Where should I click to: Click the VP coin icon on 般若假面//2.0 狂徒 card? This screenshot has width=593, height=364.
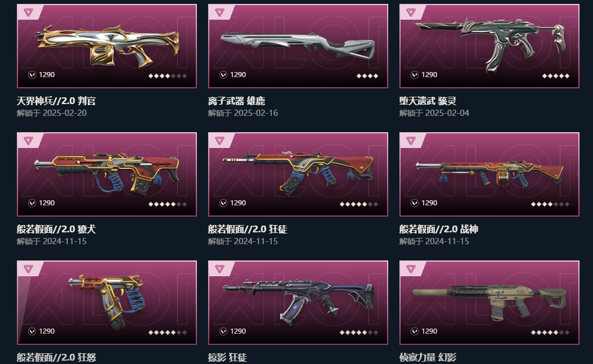(223, 203)
